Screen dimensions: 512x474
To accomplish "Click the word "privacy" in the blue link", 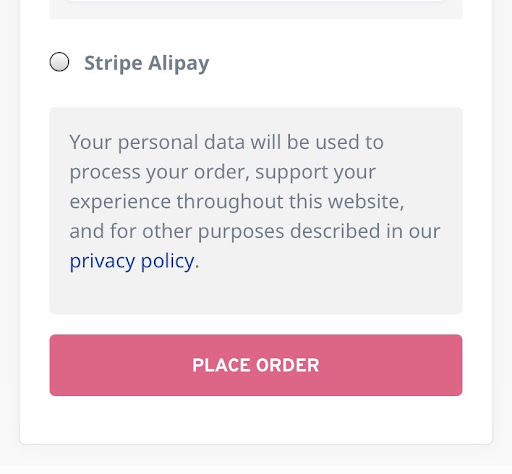I will coord(102,261).
